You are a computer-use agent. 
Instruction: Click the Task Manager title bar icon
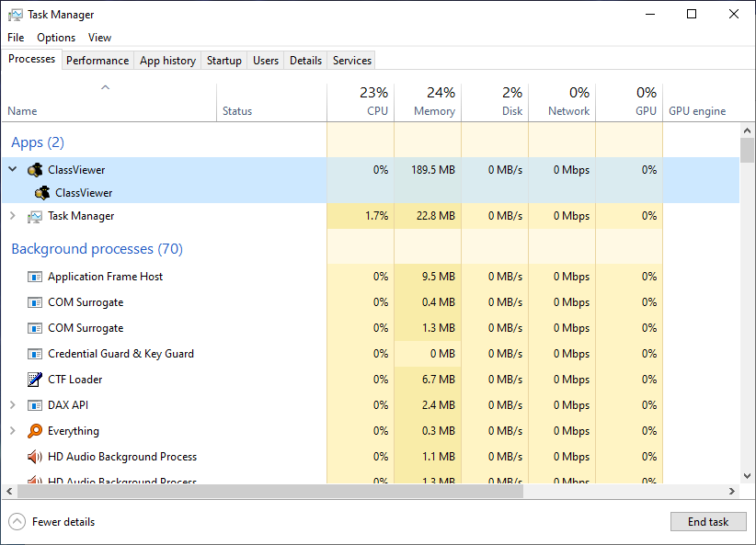click(x=15, y=15)
